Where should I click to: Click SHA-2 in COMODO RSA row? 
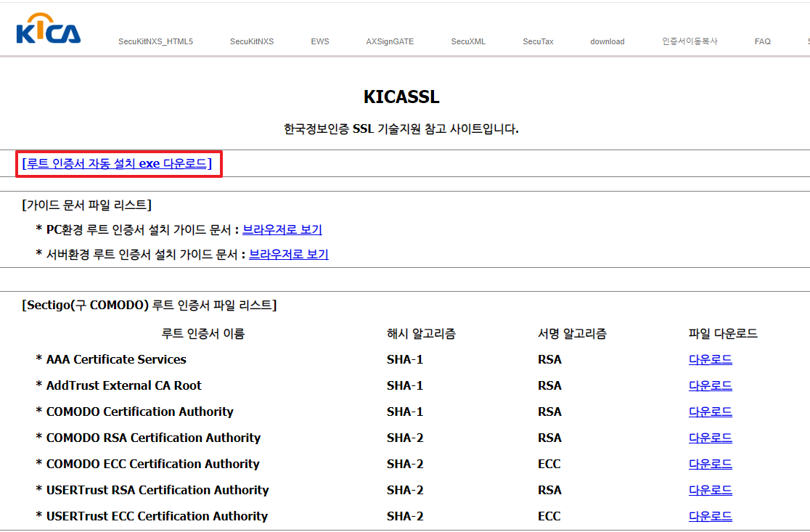click(x=405, y=438)
